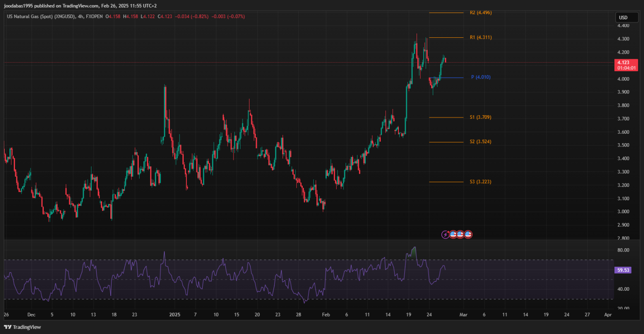This screenshot has height=334, width=644.
Task: Click the purple lightning bolt event icon
Action: (x=446, y=235)
